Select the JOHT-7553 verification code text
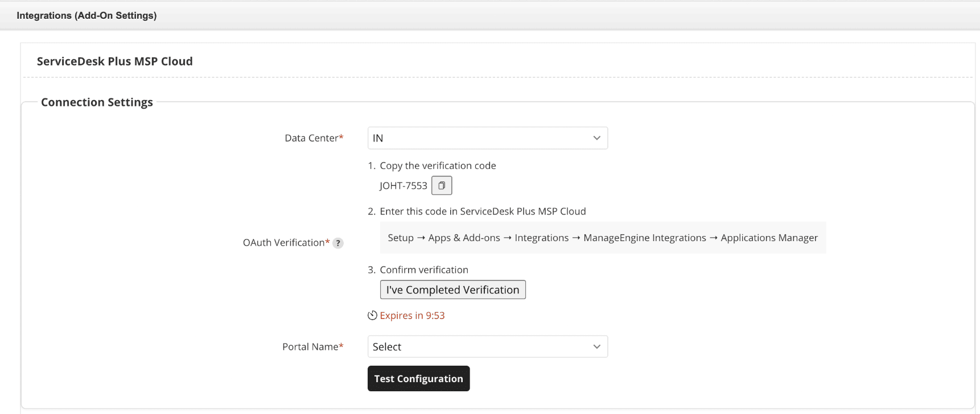The image size is (980, 414). [x=403, y=186]
